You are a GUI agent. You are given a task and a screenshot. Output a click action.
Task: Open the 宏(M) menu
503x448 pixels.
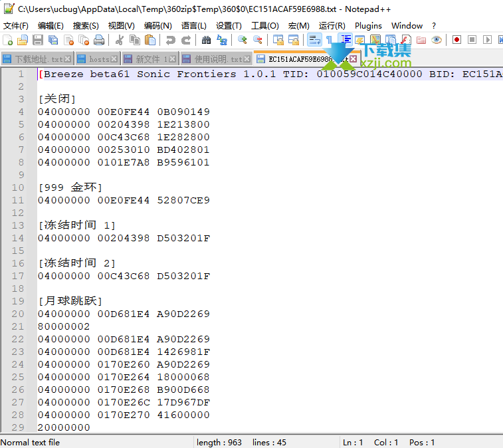click(298, 26)
